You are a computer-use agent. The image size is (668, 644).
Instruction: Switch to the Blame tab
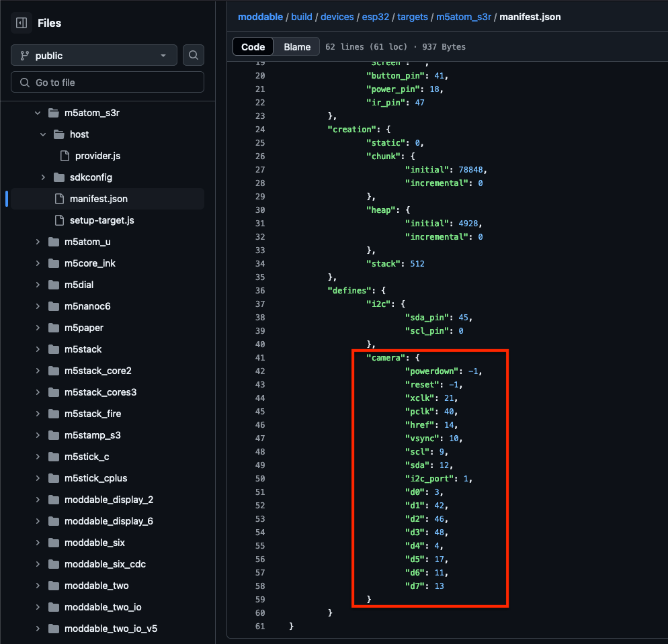pyautogui.click(x=297, y=47)
